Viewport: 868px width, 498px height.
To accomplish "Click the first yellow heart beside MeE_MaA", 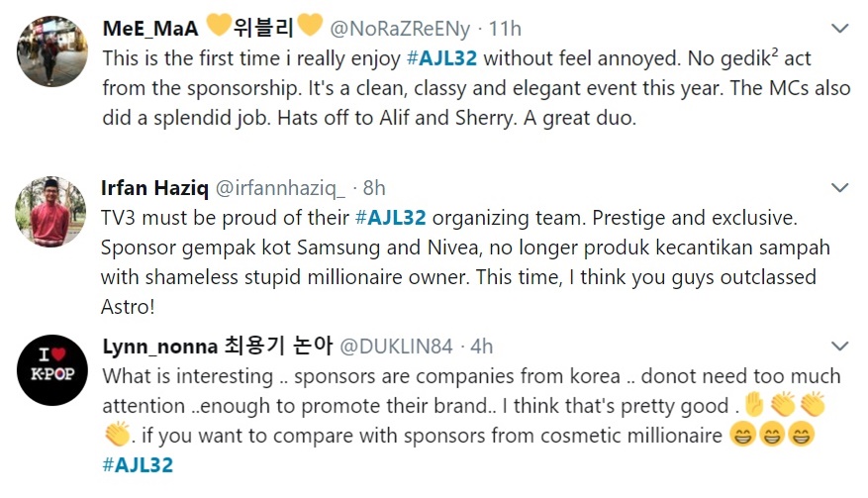I will pos(218,26).
